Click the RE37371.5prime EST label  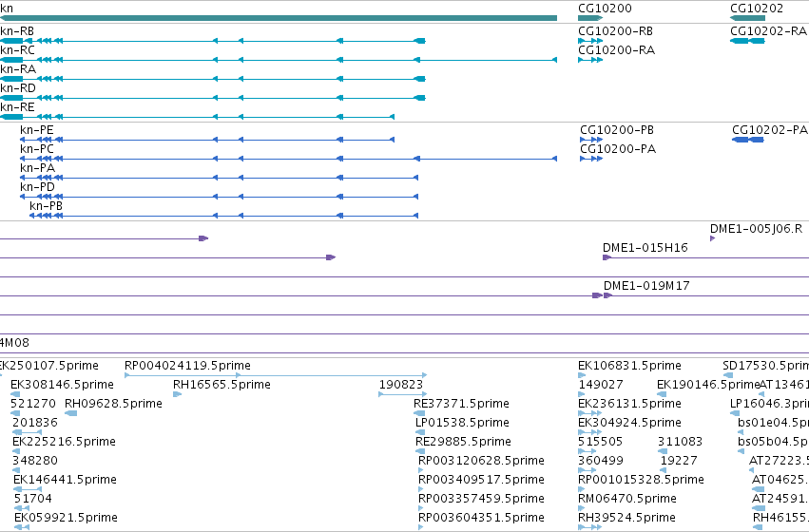461,404
